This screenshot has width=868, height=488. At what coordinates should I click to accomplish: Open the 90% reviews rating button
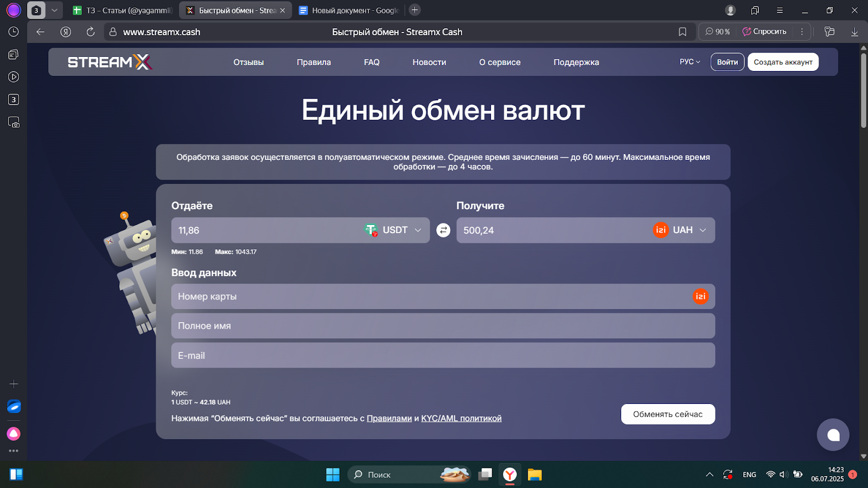pyautogui.click(x=717, y=31)
